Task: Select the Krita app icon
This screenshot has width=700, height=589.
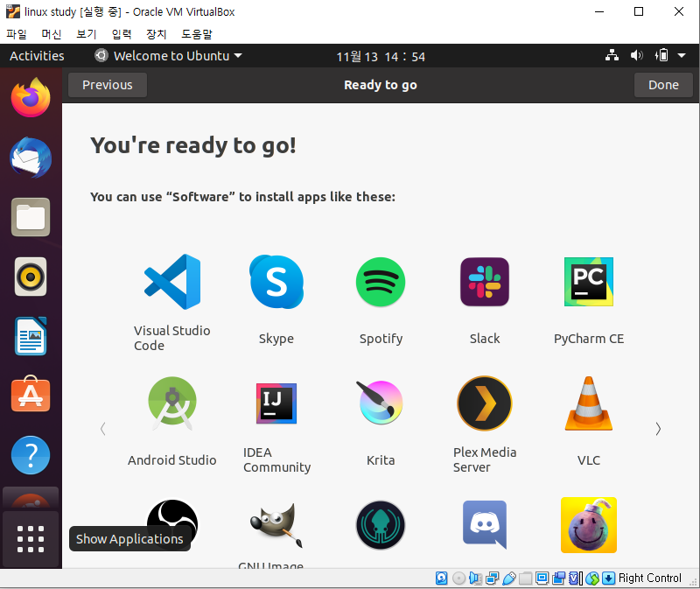Action: tap(381, 403)
